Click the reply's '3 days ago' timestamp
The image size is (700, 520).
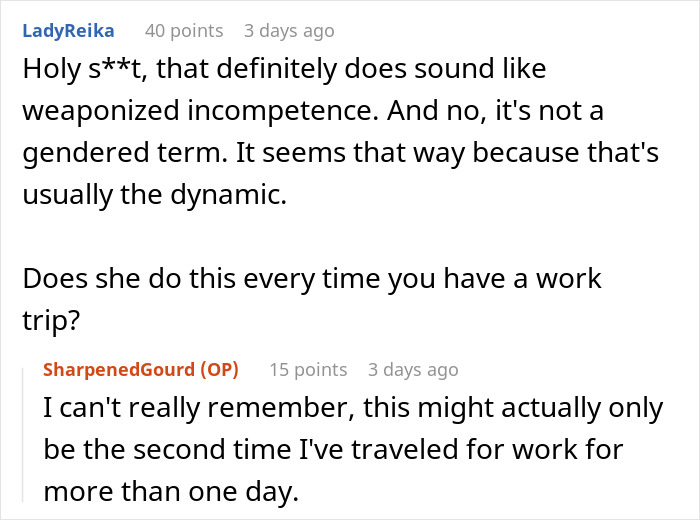(x=413, y=369)
